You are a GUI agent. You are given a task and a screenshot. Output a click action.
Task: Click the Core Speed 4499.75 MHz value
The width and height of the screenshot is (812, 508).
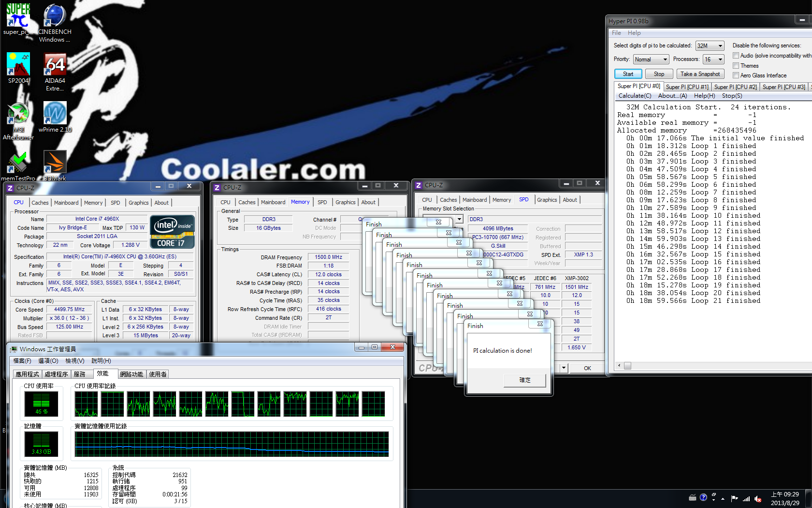(x=69, y=310)
